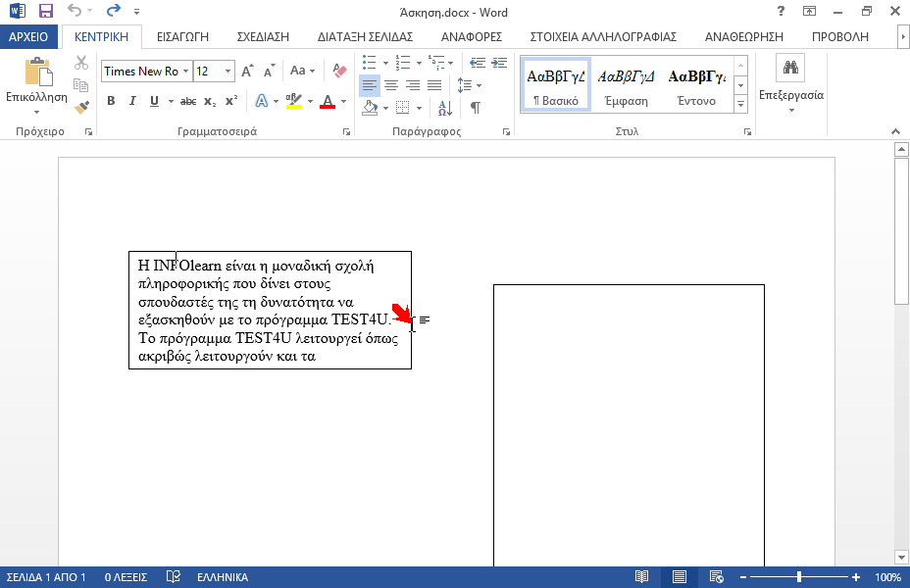Apply the yellow text highlight color

coord(294,102)
